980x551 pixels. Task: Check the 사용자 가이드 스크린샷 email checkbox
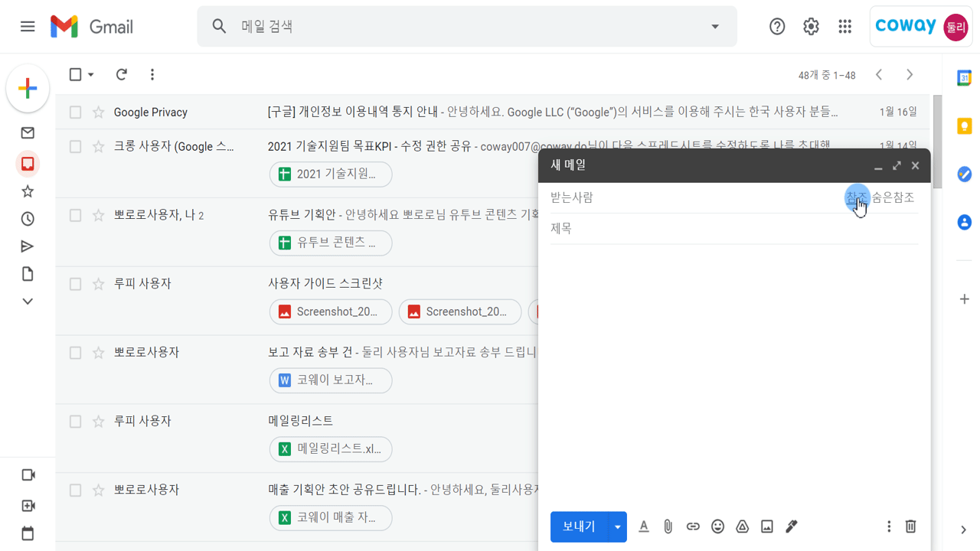coord(75,284)
